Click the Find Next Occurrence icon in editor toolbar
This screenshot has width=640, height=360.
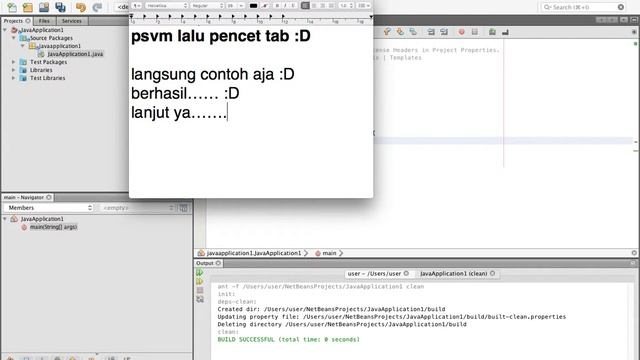pyautogui.click(x=400, y=32)
